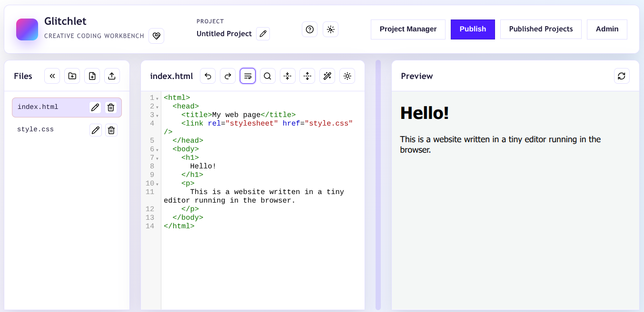Redo the last editor change
The image size is (644, 312).
[x=228, y=76]
